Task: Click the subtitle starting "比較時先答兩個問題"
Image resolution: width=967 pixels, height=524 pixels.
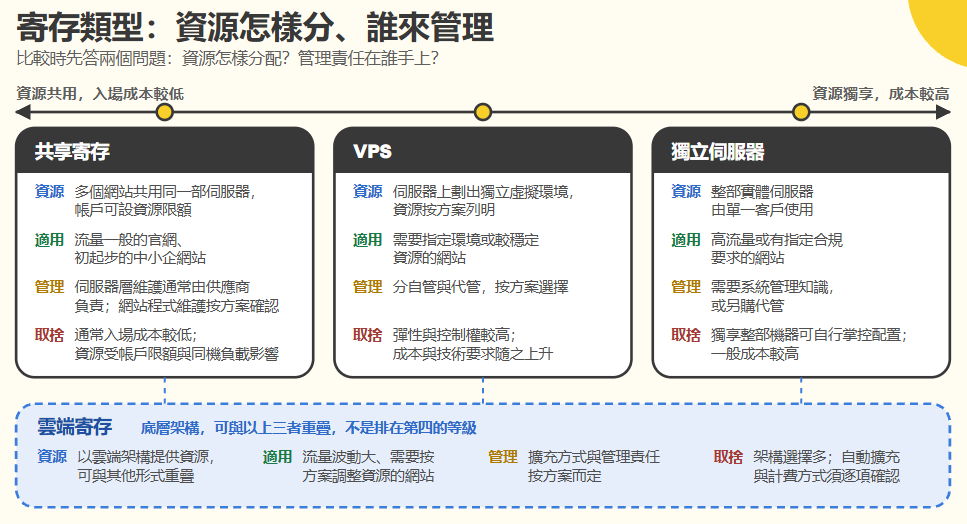Action: pos(228,59)
